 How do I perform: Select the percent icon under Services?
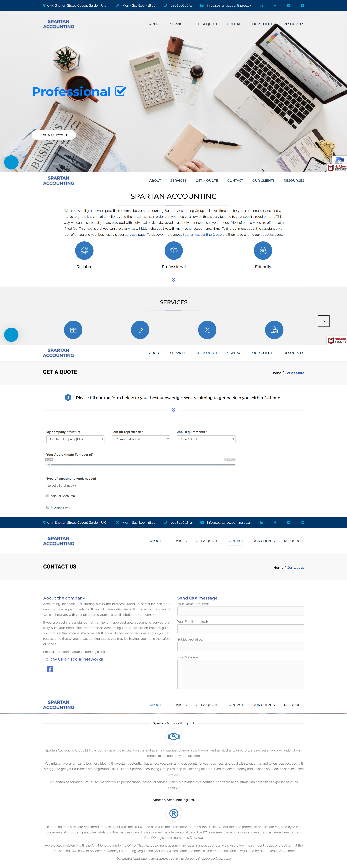point(207,330)
